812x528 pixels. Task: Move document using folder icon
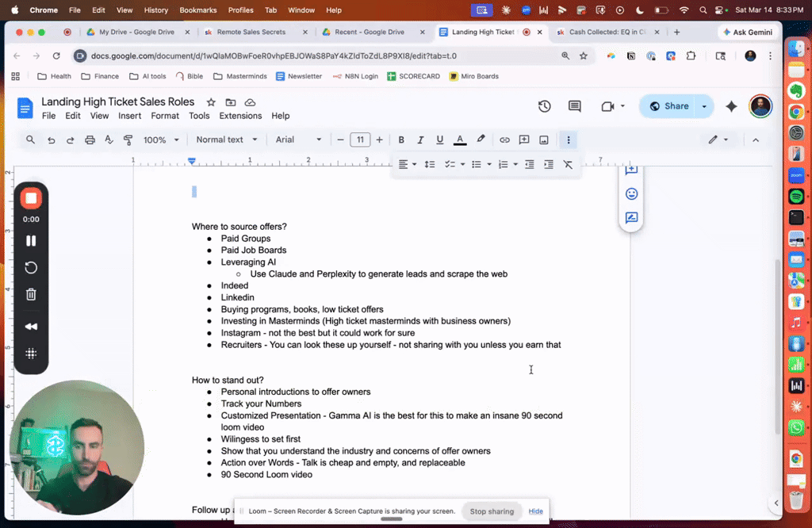(231, 102)
